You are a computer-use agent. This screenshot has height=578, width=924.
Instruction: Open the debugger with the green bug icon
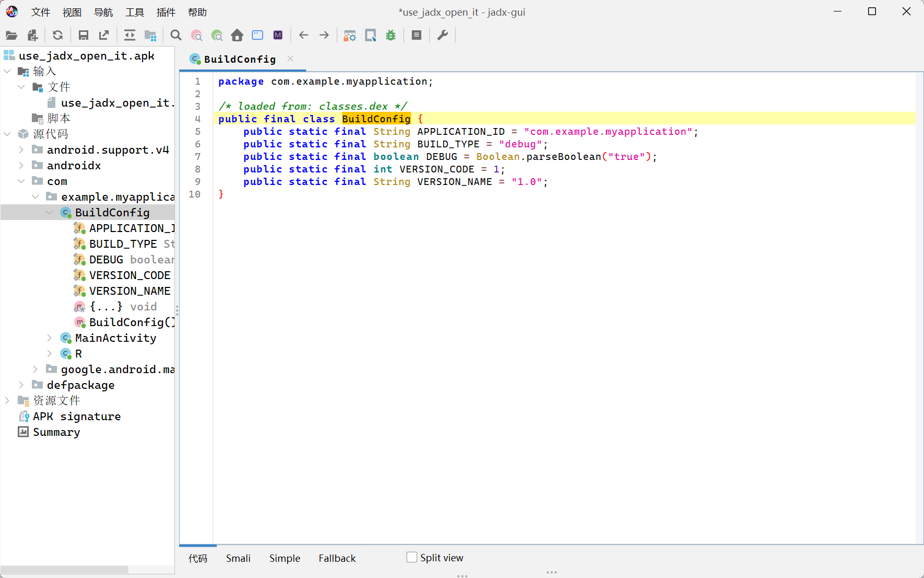point(391,36)
